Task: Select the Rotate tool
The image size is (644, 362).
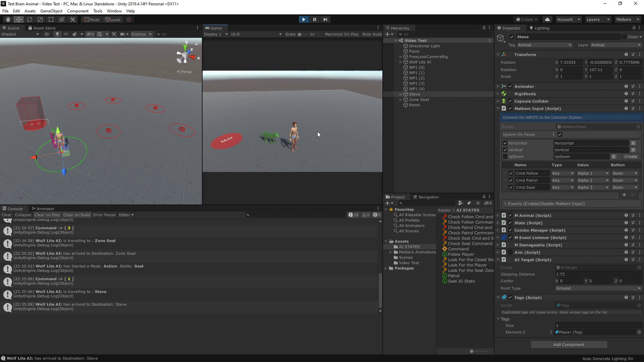Action: click(x=30, y=19)
